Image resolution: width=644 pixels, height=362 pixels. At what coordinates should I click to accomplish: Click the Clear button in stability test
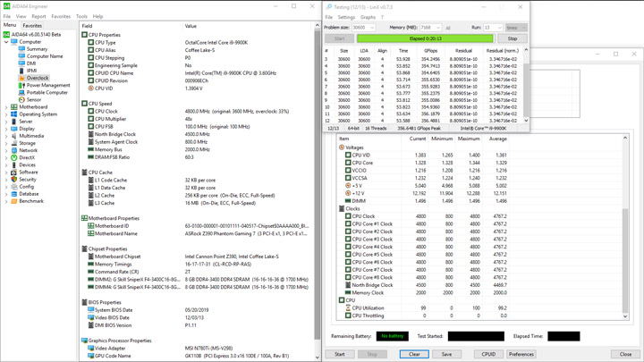point(414,354)
